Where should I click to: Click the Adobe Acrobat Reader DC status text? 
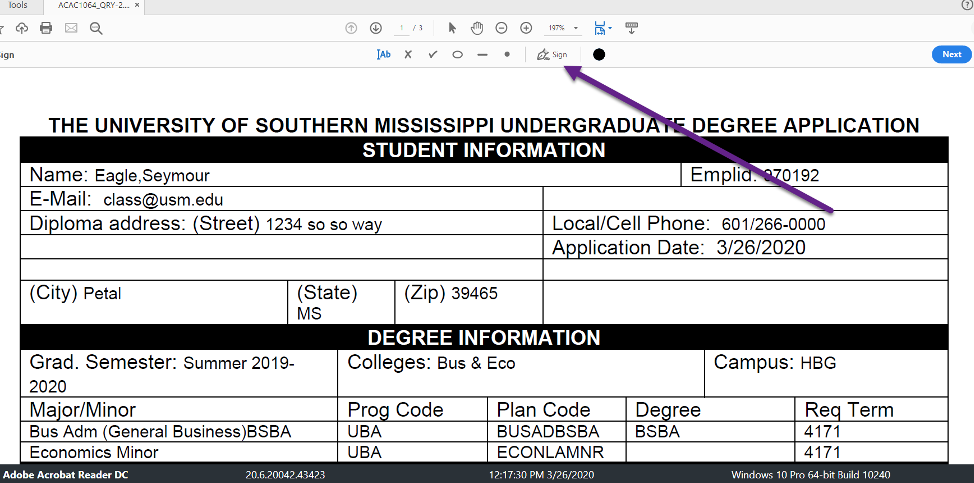click(66, 475)
